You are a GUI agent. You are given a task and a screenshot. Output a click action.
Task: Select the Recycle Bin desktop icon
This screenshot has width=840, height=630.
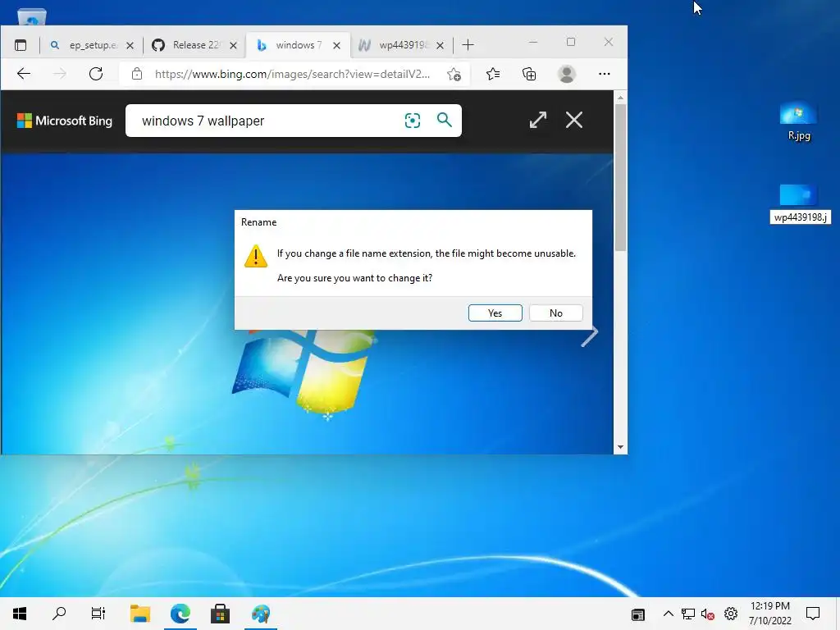click(32, 17)
